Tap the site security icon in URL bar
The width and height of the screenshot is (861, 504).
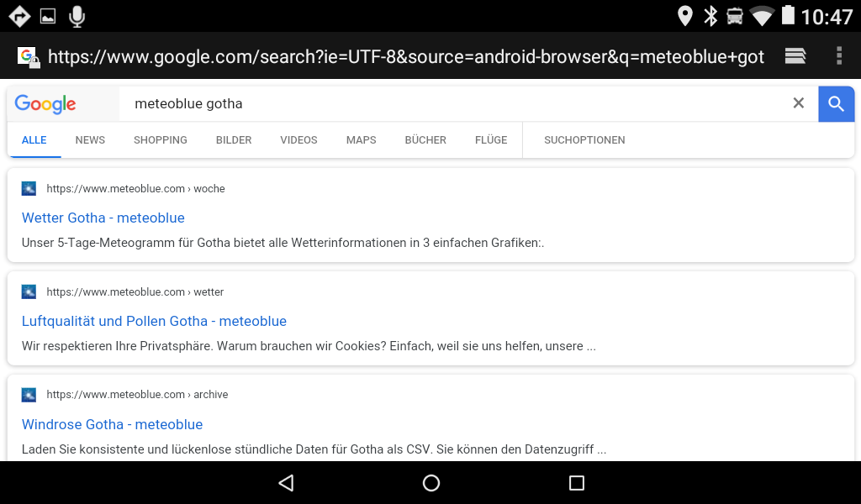tap(29, 57)
